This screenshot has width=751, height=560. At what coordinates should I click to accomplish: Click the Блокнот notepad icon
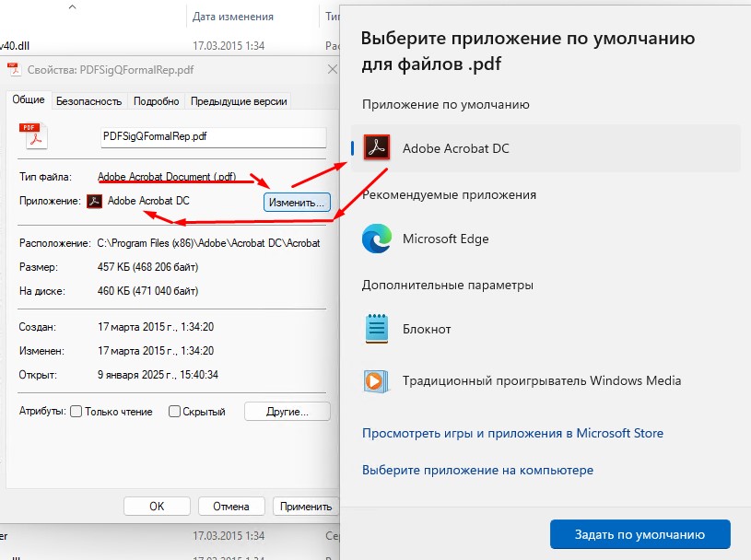pos(377,329)
